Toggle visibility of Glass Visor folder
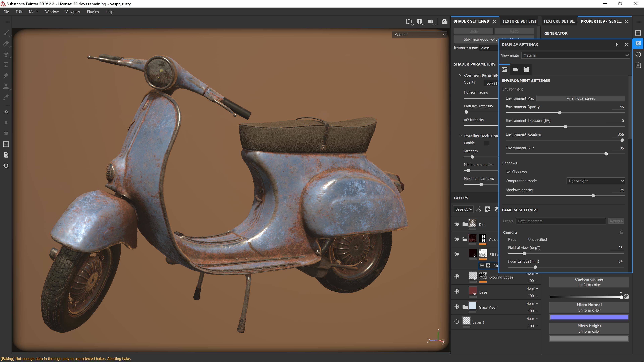This screenshot has width=644, height=362. pos(457,307)
